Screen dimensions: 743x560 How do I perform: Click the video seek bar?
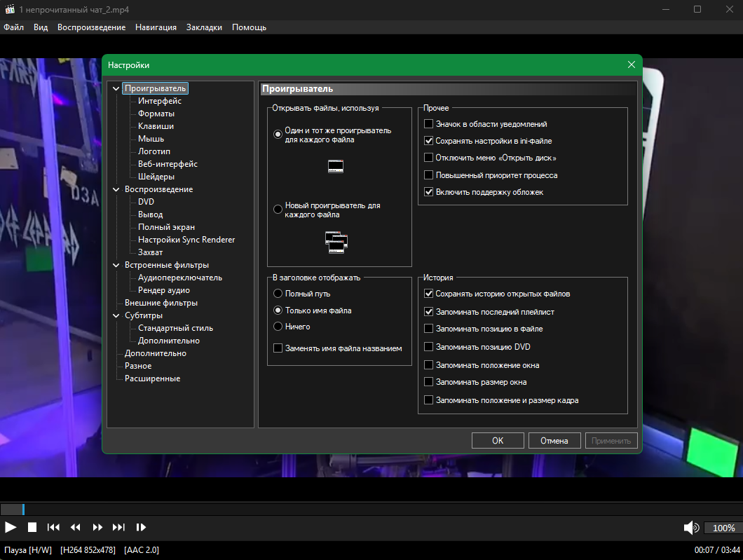(x=371, y=510)
